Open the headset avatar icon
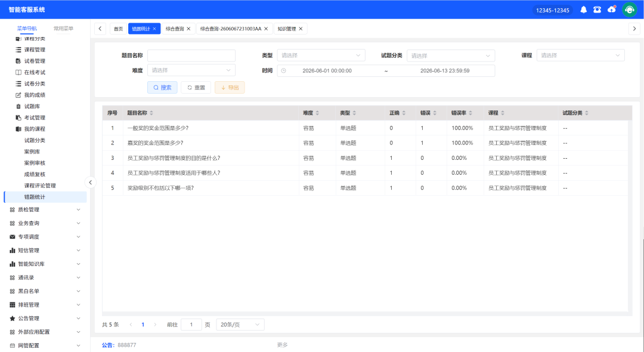644x352 pixels. point(629,10)
